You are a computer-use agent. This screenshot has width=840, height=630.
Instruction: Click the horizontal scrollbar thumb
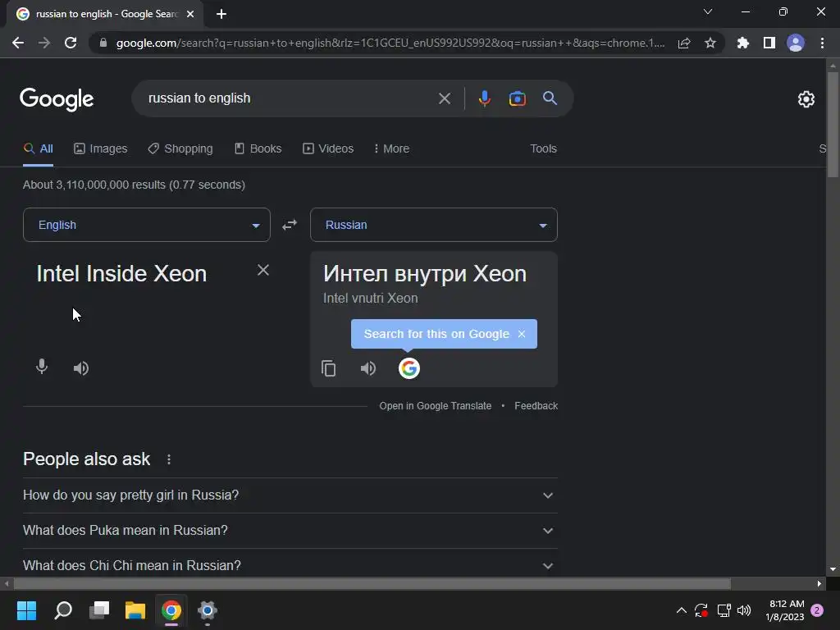point(372,583)
